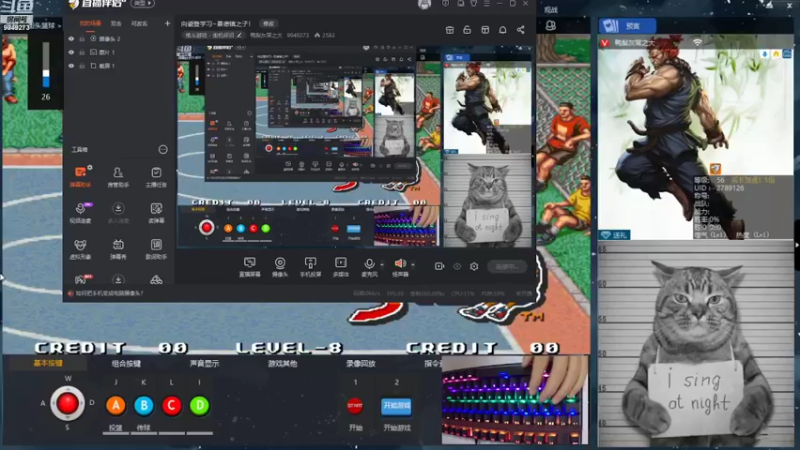Hide the 图片 1 source with its eye
The image size is (800, 450).
click(x=71, y=52)
